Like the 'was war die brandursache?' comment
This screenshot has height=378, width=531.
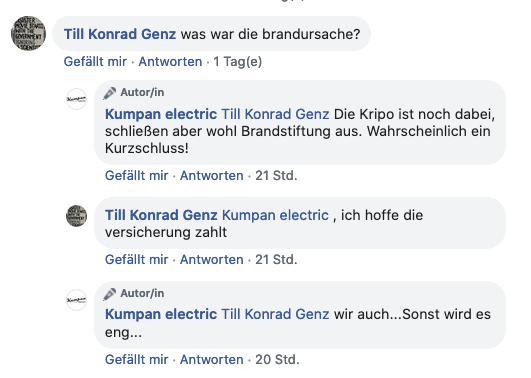tap(95, 62)
